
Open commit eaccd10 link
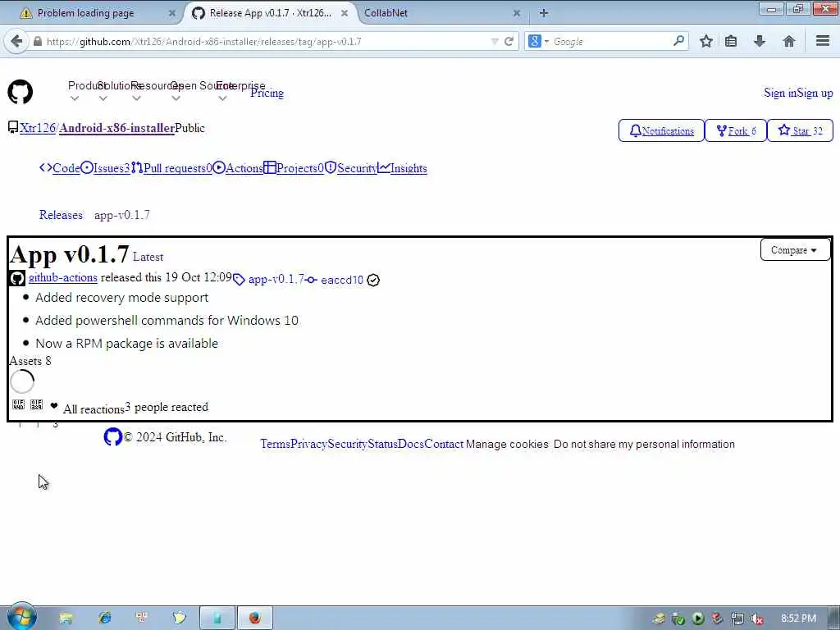342,281
